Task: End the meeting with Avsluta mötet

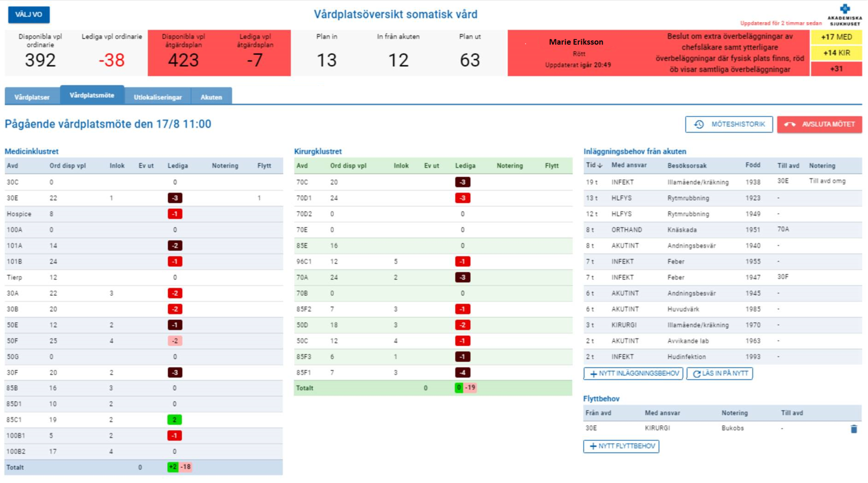Action: click(819, 124)
